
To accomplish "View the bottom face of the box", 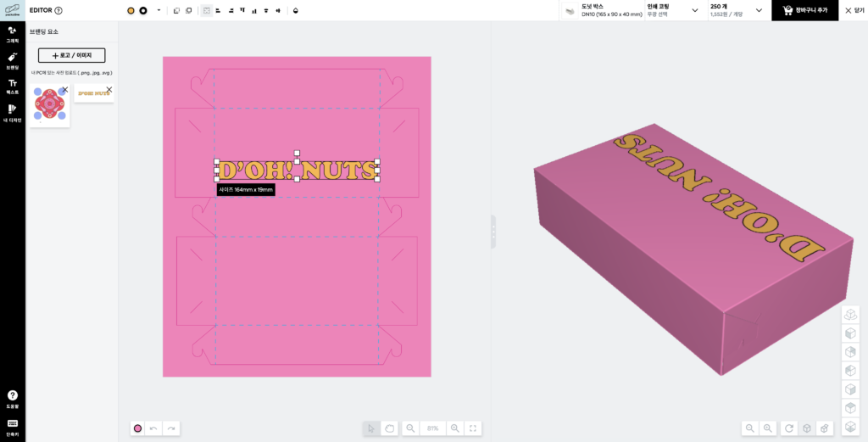I will 849,427.
